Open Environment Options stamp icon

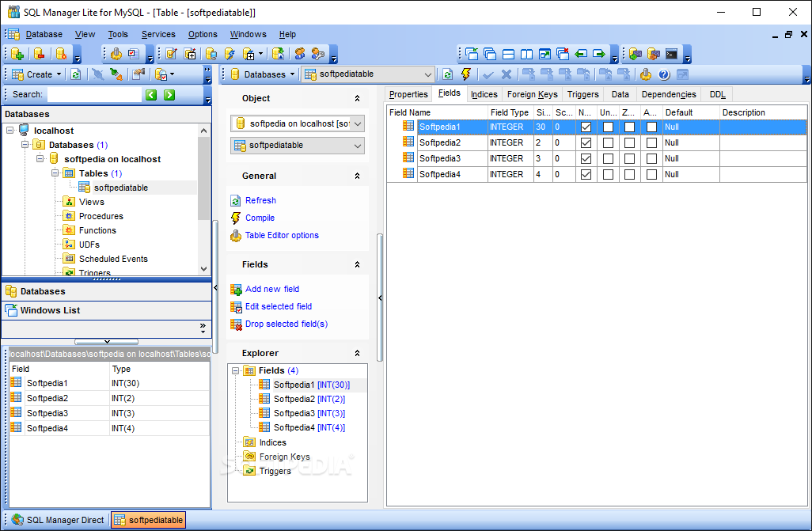click(116, 54)
